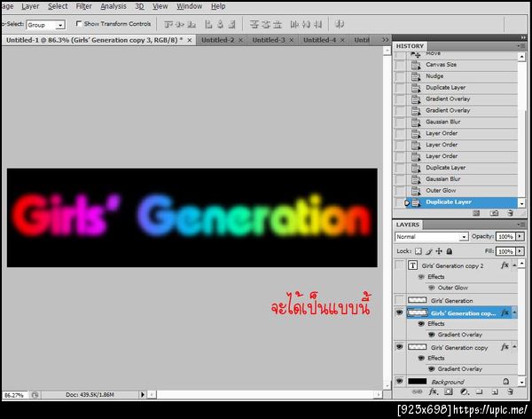Click Link layers icon in Layers panel
Screen dimensions: 532x419
tap(417, 391)
